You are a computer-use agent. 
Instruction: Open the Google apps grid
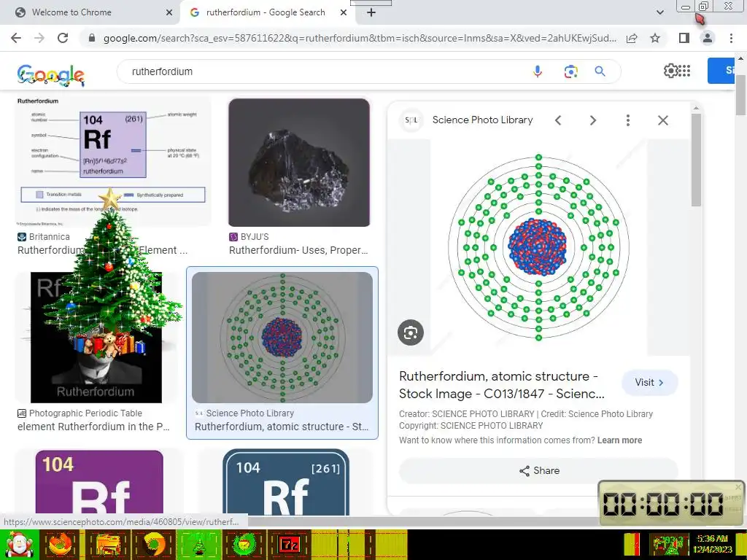684,71
